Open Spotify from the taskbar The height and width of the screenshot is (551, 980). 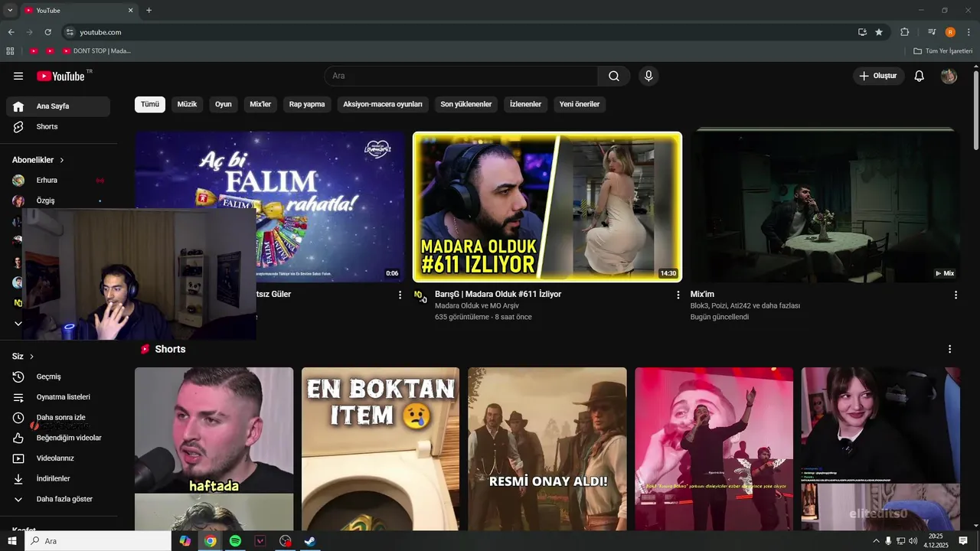pos(235,541)
